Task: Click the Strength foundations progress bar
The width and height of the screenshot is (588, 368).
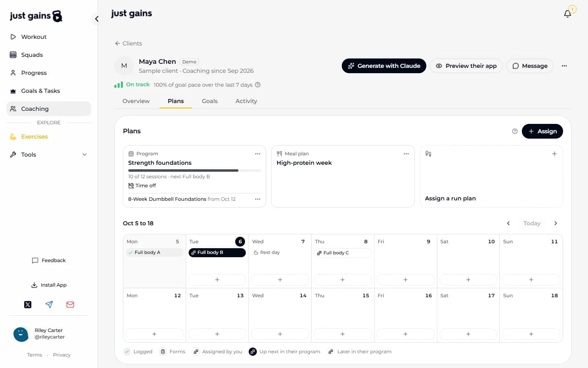Action: [194, 171]
